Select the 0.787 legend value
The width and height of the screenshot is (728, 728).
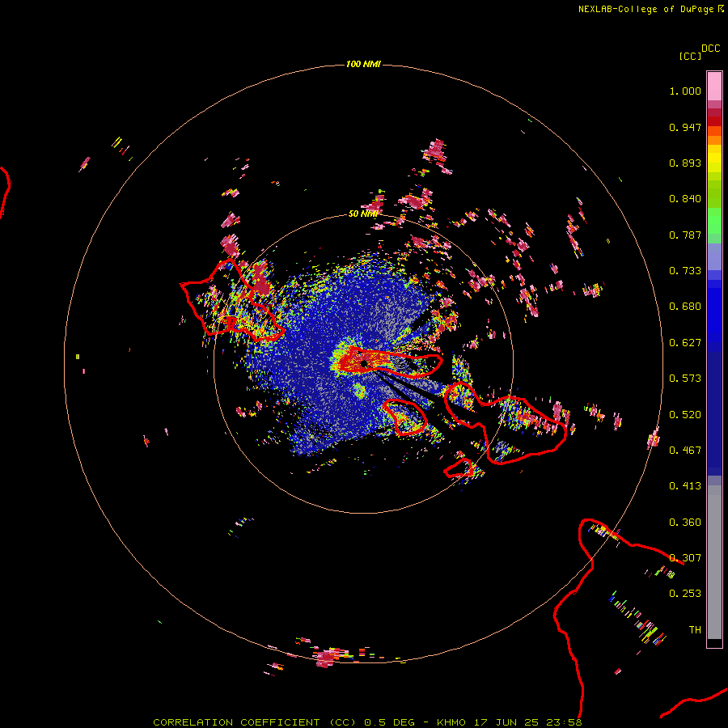[685, 235]
